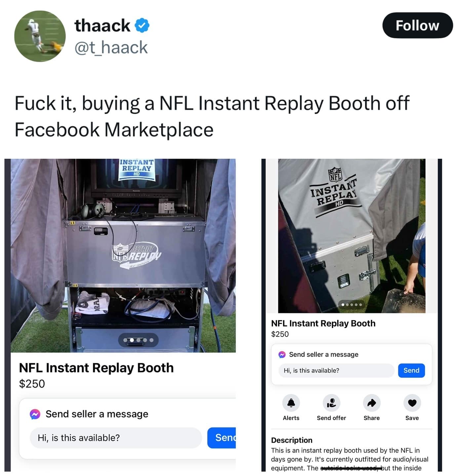Image resolution: width=476 pixels, height=476 pixels.
Task: Click the Messenger icon in left listing
Action: point(35,414)
